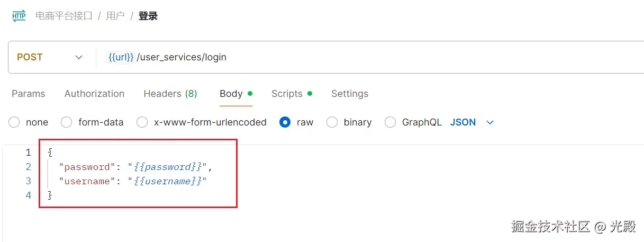Click the request URL input field
644x242 pixels.
[x=370, y=57]
